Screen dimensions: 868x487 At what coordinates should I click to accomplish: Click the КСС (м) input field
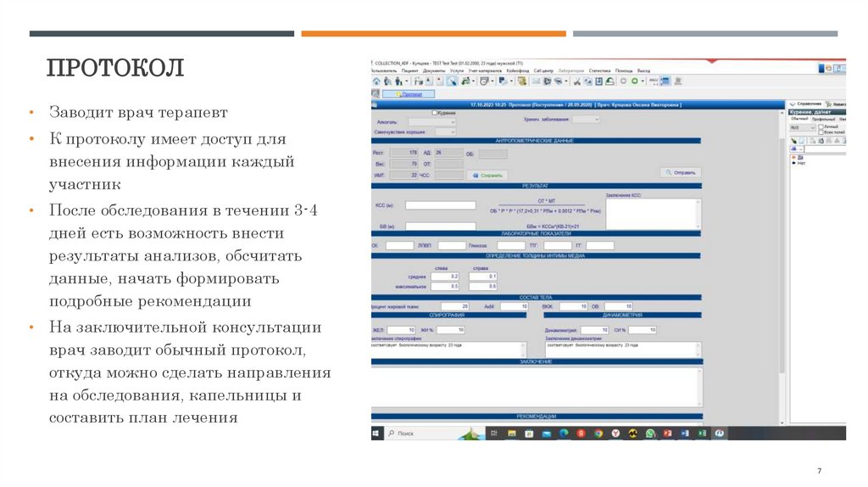pos(440,205)
